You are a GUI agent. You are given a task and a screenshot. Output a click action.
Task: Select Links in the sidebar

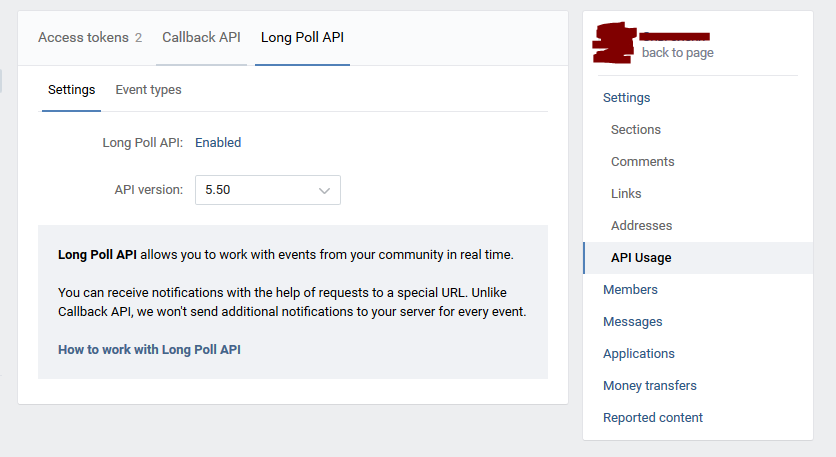click(626, 194)
